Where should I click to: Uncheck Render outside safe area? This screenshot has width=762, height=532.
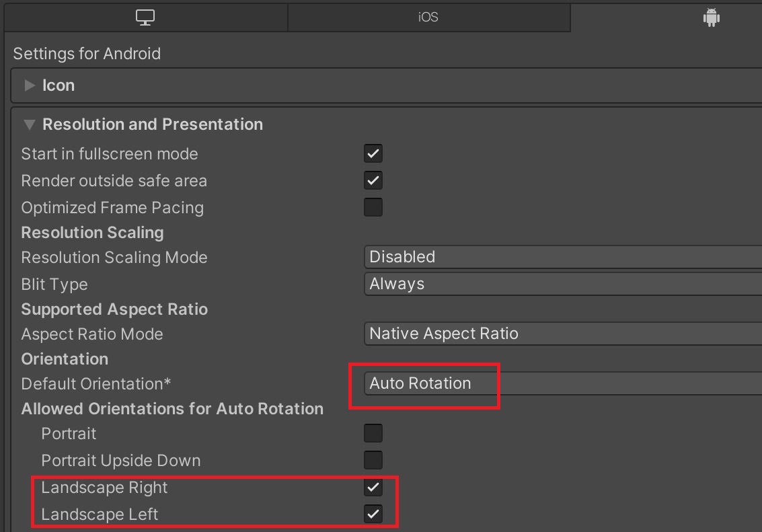373,180
